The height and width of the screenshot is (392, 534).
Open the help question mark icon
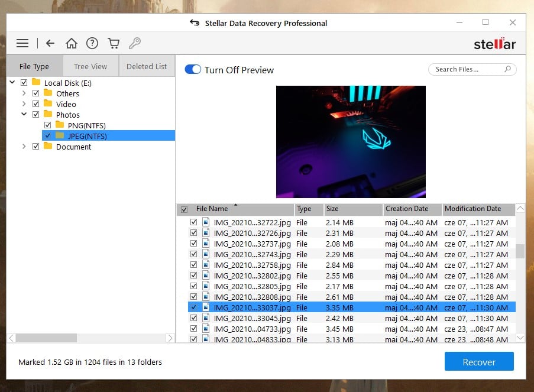[x=92, y=43]
